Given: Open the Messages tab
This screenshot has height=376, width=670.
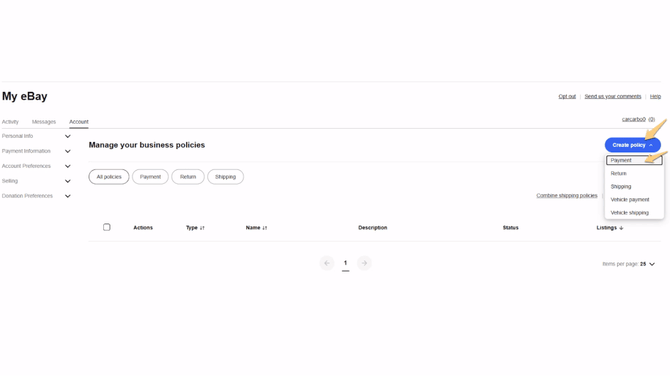Looking at the screenshot, I should pyautogui.click(x=44, y=122).
